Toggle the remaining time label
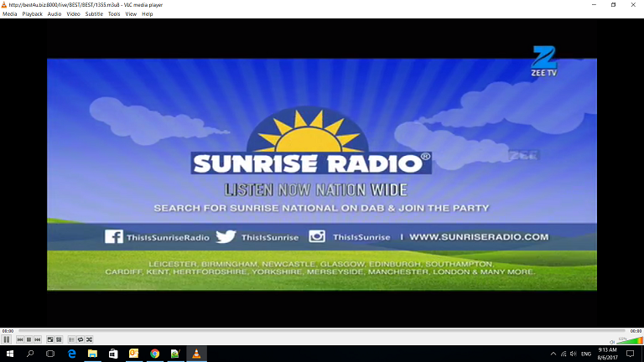Screen dimensions: 644x362 [x=636, y=331]
